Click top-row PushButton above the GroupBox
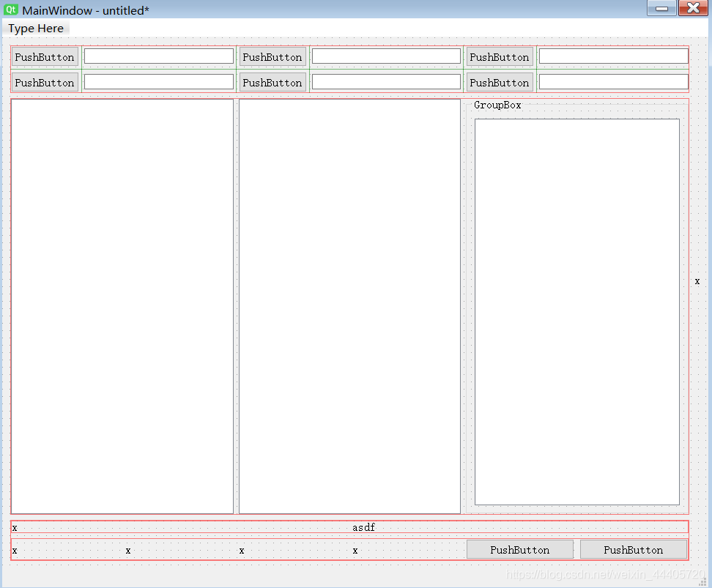The height and width of the screenshot is (588, 712). click(500, 57)
